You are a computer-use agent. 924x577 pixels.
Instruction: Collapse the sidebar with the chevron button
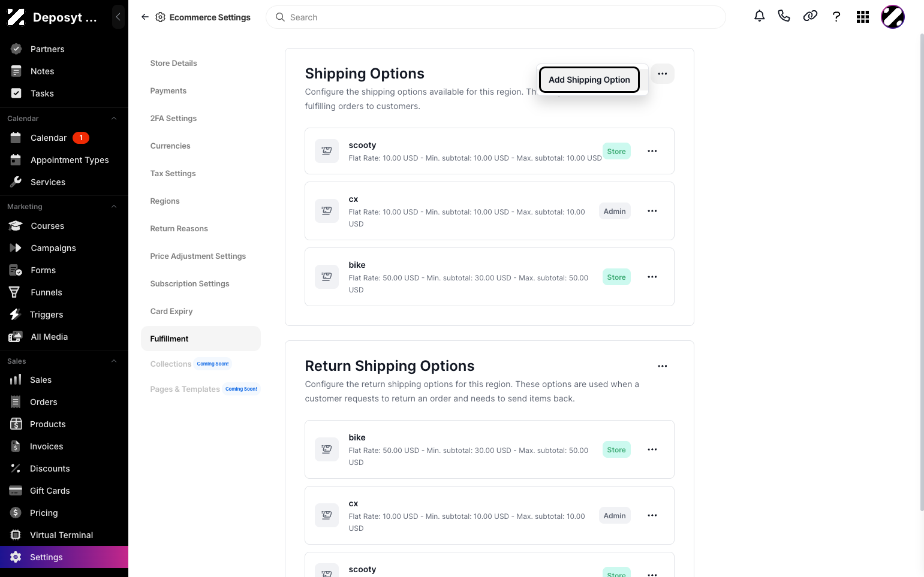tap(118, 17)
